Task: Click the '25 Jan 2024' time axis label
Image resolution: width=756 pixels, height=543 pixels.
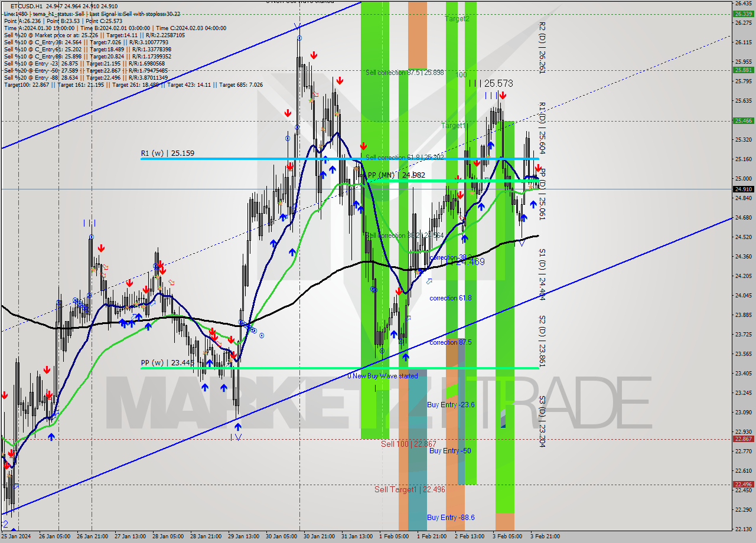Action: [15, 537]
